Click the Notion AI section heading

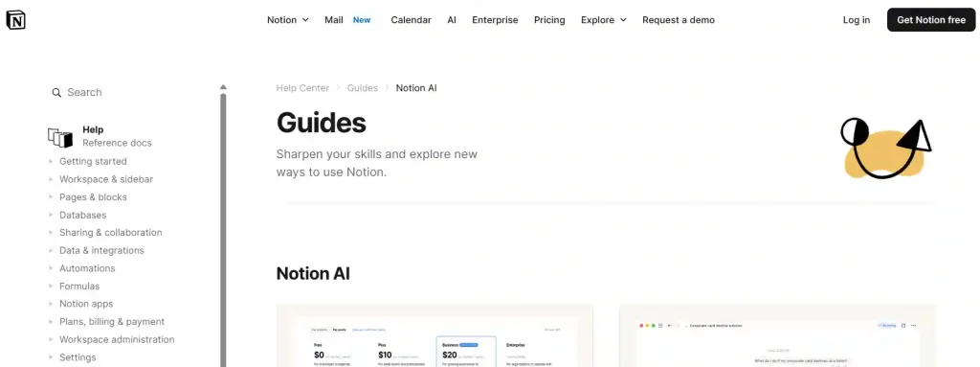click(x=313, y=274)
